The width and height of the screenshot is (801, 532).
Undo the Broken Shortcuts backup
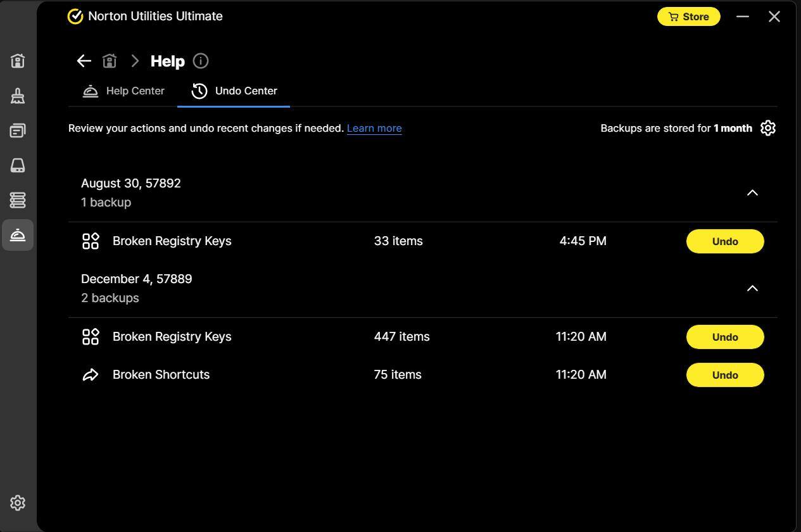724,375
